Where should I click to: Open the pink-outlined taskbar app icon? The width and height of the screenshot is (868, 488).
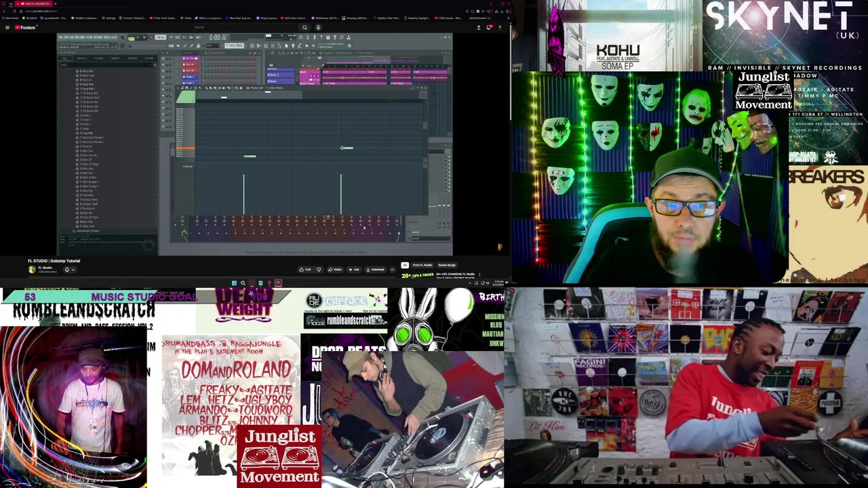click(x=278, y=283)
